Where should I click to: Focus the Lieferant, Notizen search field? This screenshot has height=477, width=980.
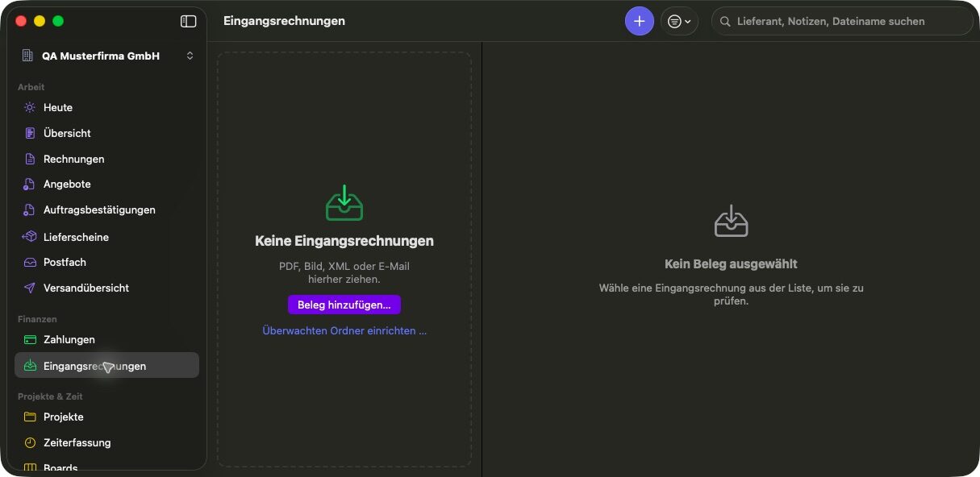click(842, 22)
